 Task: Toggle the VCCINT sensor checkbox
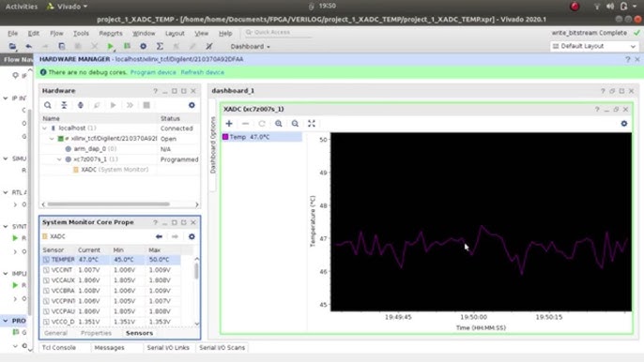[46, 270]
